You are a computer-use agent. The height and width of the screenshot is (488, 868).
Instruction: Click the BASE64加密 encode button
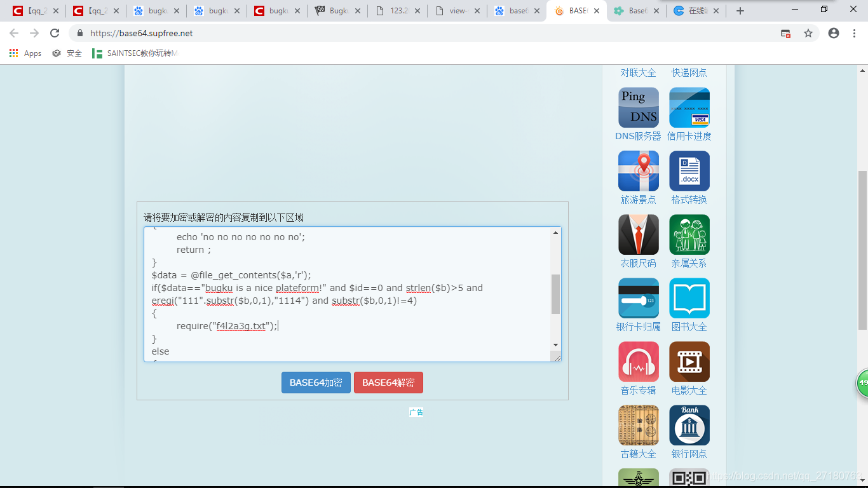coord(316,383)
